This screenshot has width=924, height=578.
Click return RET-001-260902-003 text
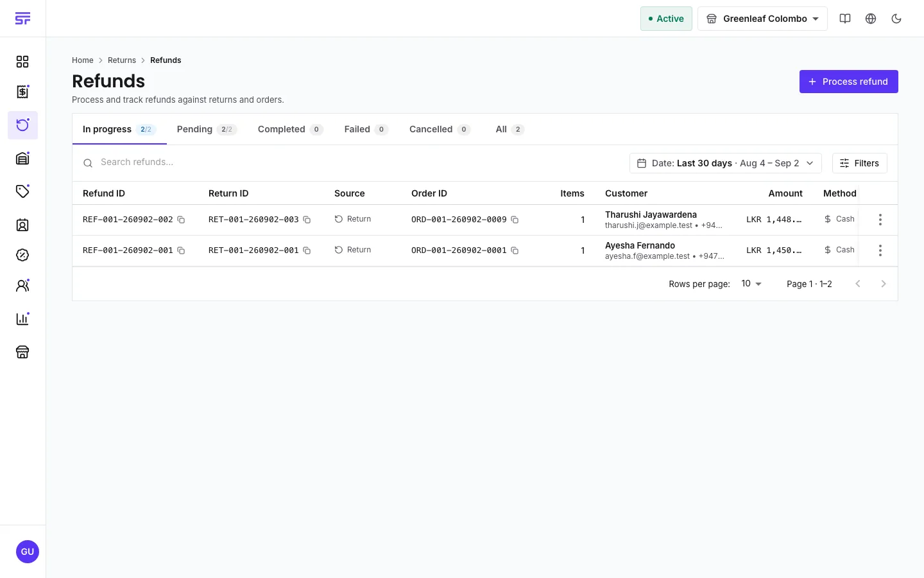(253, 220)
